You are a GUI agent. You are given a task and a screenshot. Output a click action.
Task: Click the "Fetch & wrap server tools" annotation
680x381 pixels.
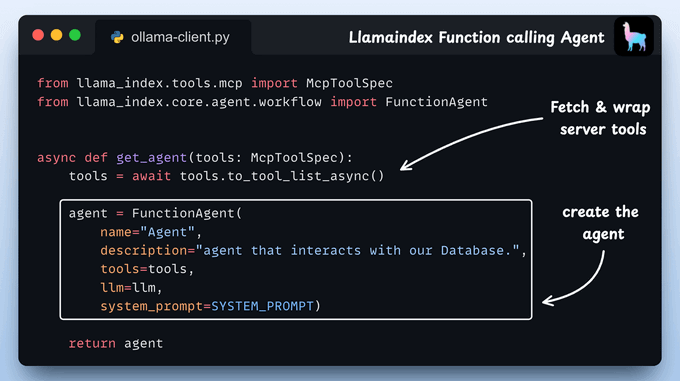[601, 118]
